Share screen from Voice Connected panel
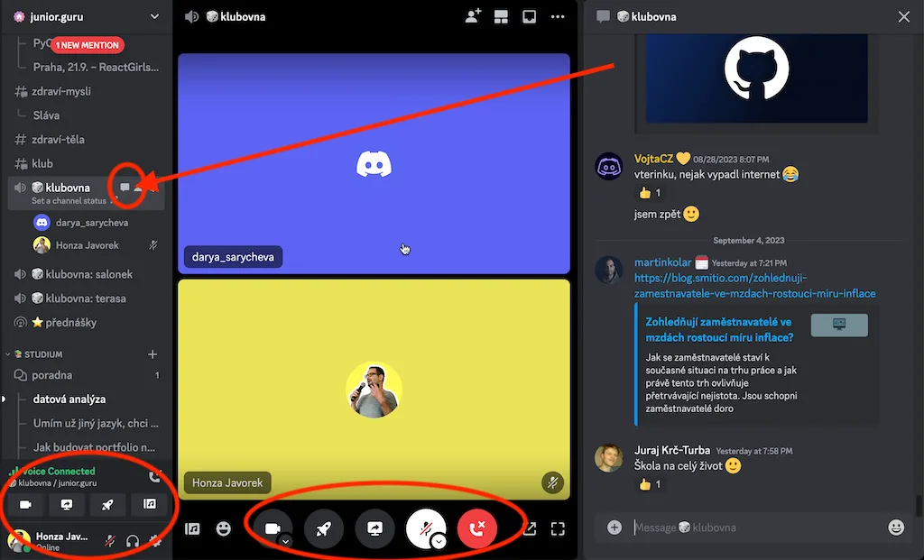The height and width of the screenshot is (560, 924). [67, 505]
